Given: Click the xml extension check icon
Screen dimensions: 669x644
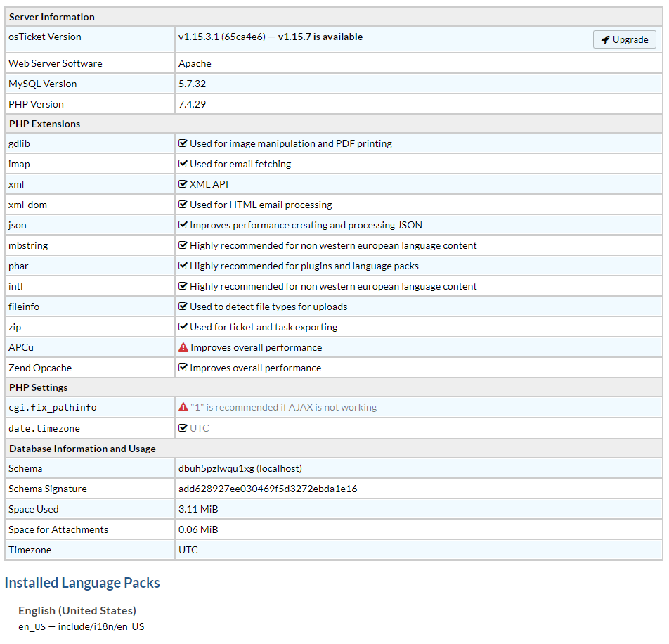Looking at the screenshot, I should [x=183, y=184].
